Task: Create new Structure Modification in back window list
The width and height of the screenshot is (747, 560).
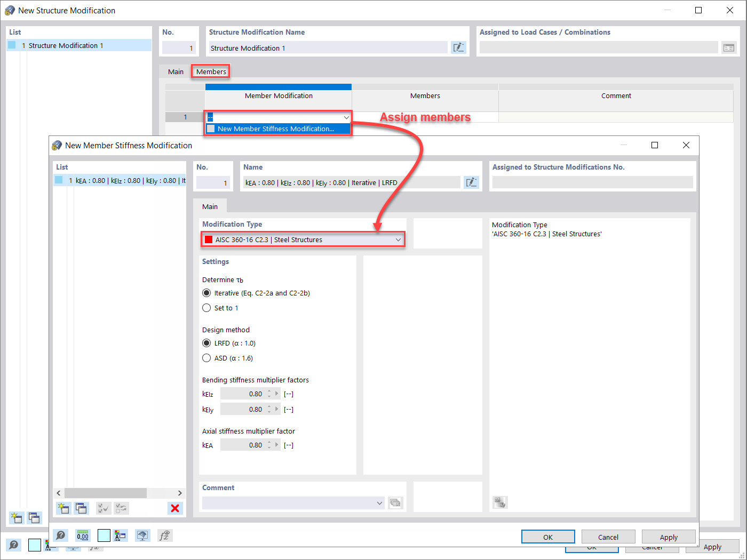Action: 17,517
